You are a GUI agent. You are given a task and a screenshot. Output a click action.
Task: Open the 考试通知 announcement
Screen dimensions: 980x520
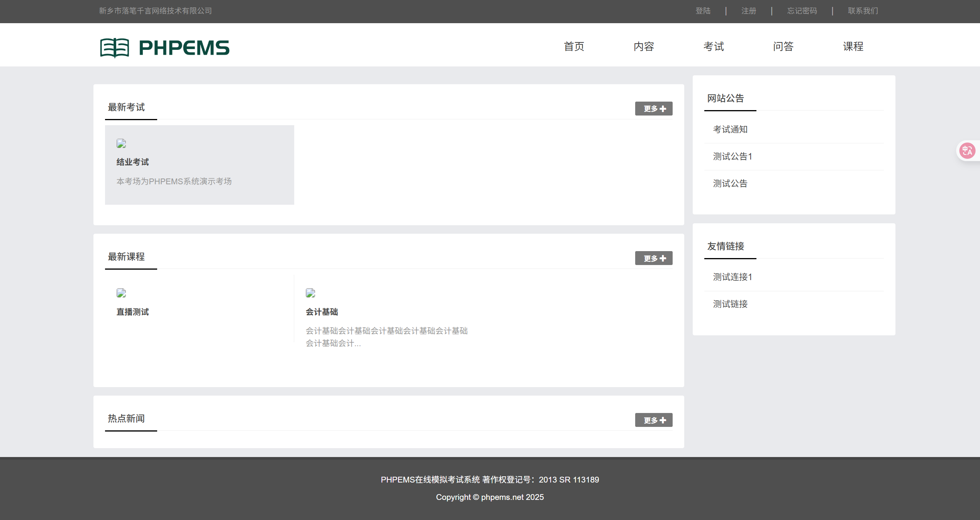tap(730, 129)
